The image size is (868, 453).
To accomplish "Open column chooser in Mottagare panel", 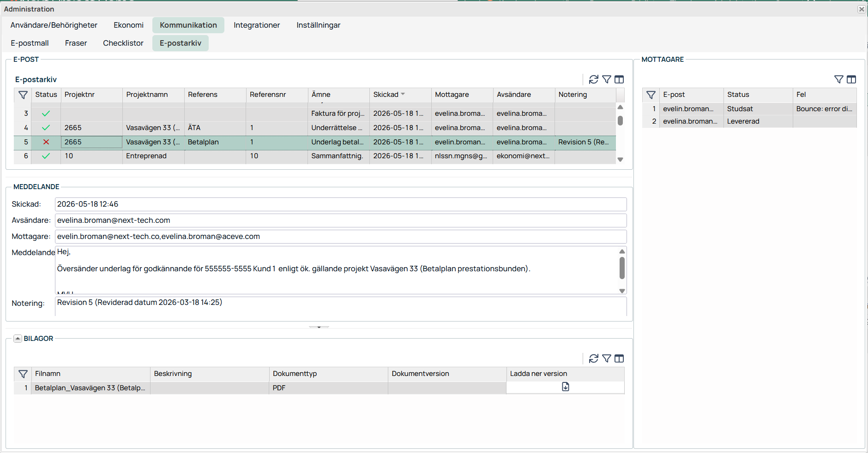I will click(x=851, y=79).
